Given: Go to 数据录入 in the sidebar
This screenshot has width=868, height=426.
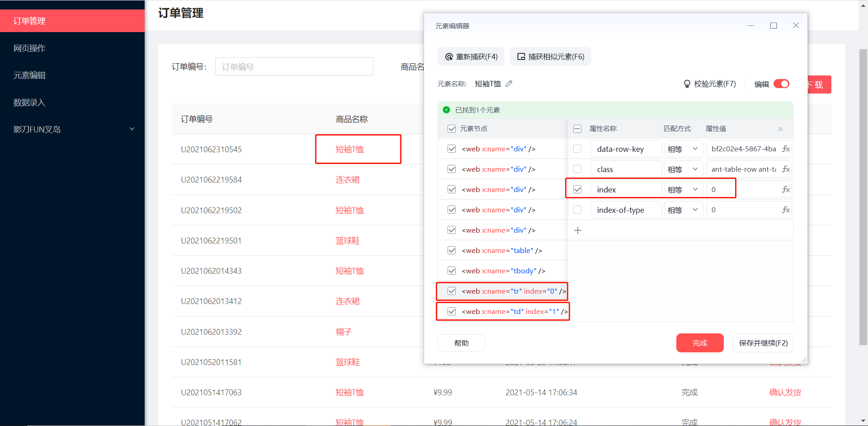Looking at the screenshot, I should pos(29,103).
